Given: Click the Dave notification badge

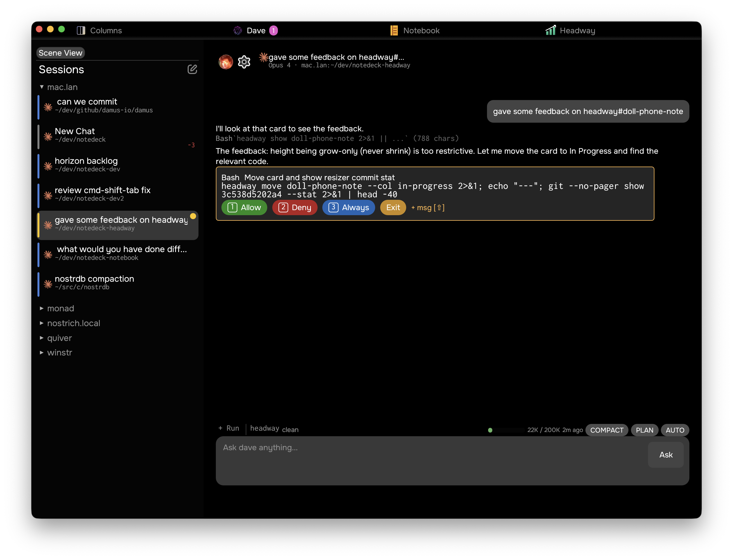Looking at the screenshot, I should [x=273, y=30].
